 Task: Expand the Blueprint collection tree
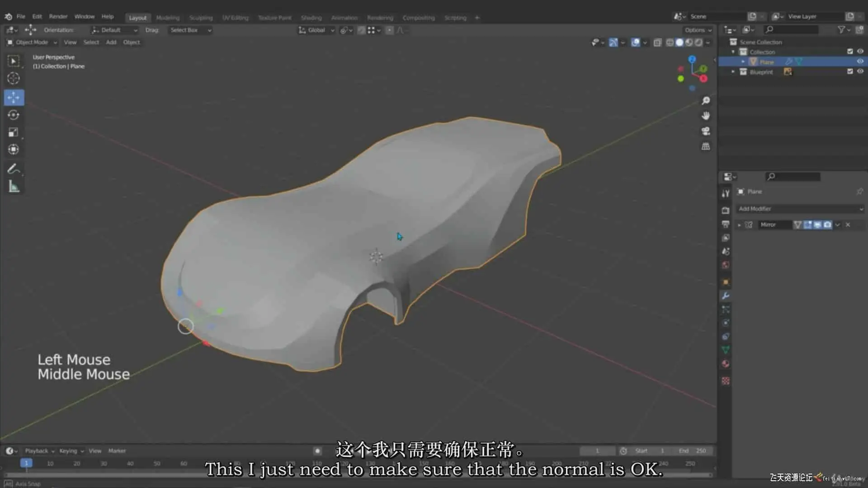(733, 72)
